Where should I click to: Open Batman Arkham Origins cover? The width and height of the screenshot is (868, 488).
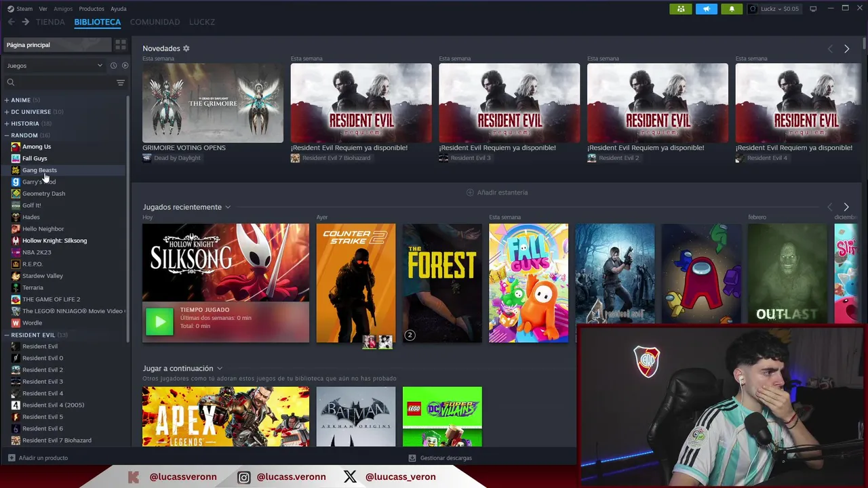355,417
